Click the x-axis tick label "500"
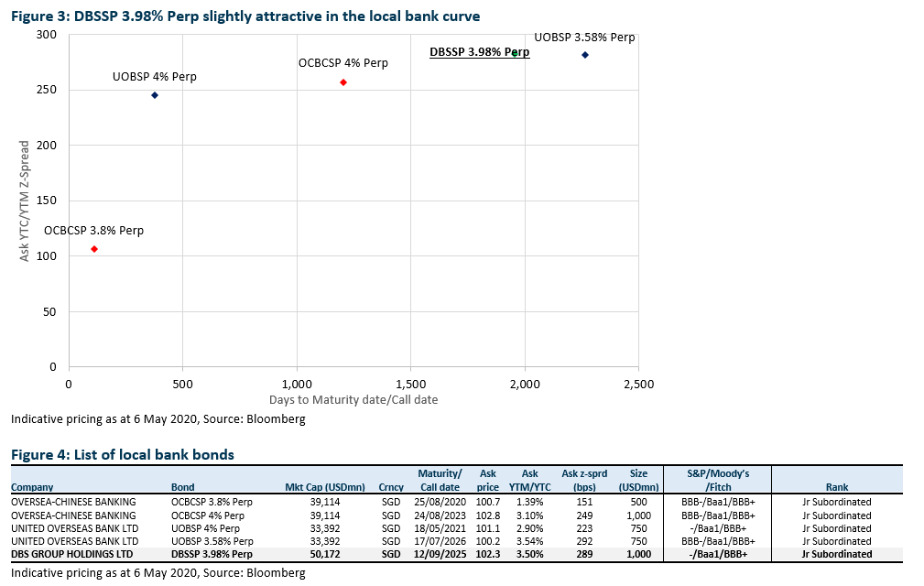The image size is (924, 586). click(182, 385)
